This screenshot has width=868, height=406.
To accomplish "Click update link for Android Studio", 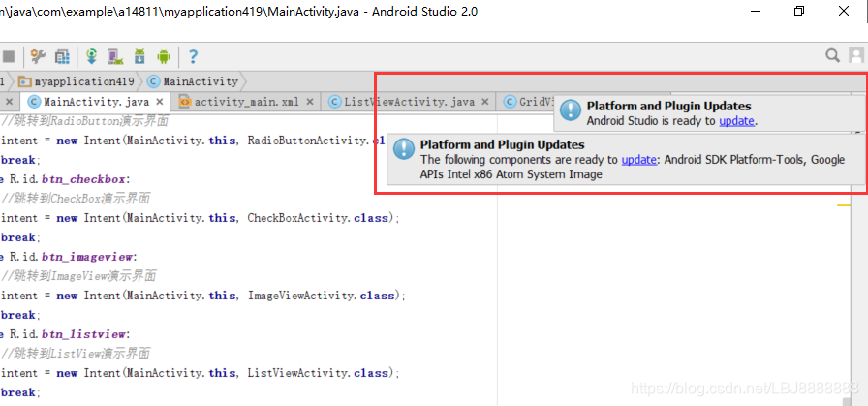I will click(x=736, y=121).
